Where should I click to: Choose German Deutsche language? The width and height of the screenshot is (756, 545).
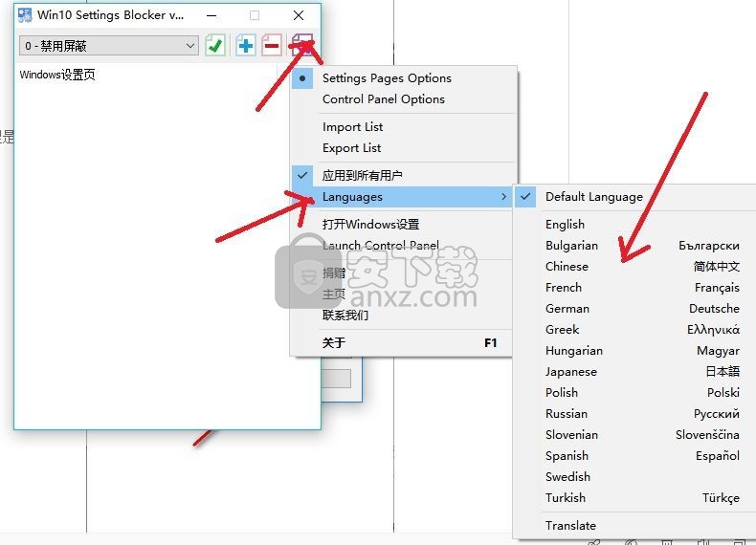pyautogui.click(x=635, y=309)
